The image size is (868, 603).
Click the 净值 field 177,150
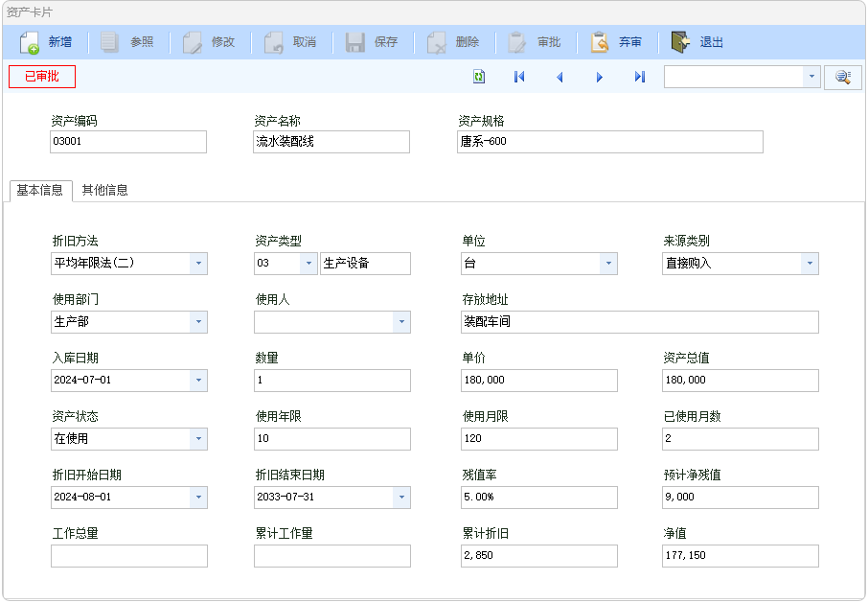coord(741,556)
